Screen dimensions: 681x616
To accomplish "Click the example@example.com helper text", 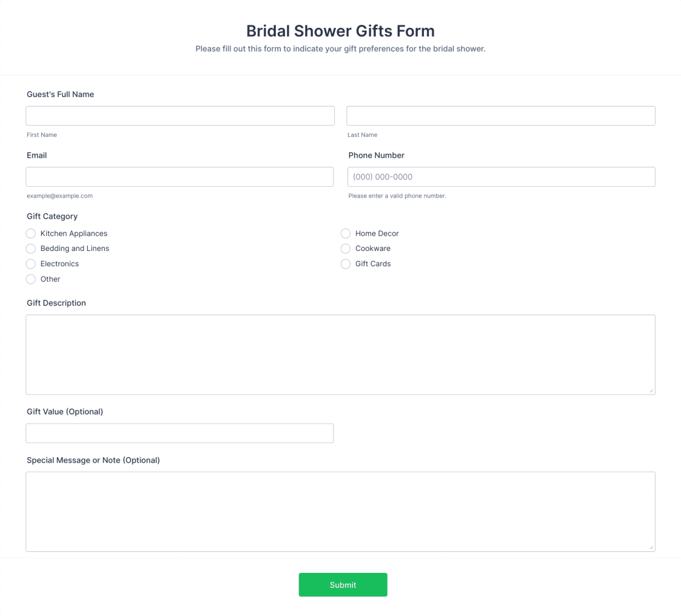I will click(x=59, y=195).
